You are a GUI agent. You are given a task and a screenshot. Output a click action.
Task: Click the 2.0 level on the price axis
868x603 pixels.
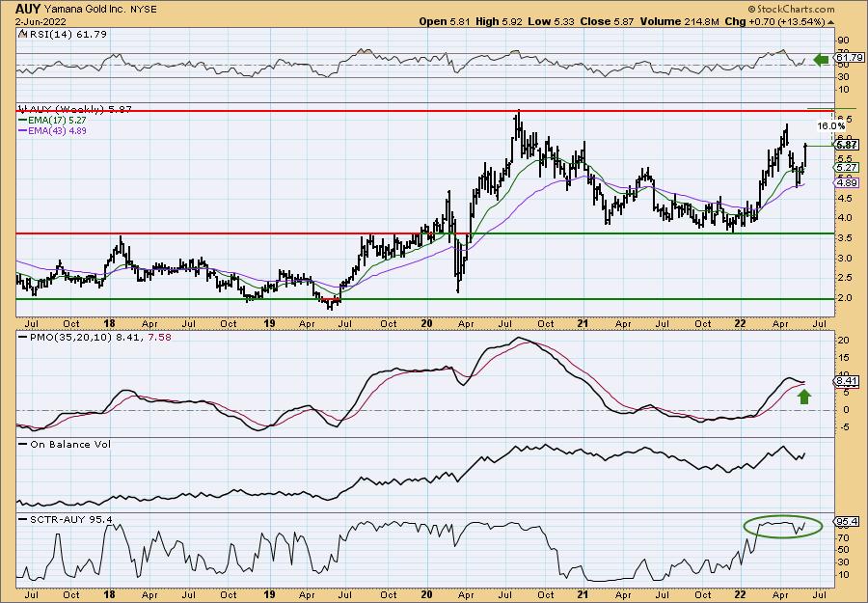tap(845, 298)
